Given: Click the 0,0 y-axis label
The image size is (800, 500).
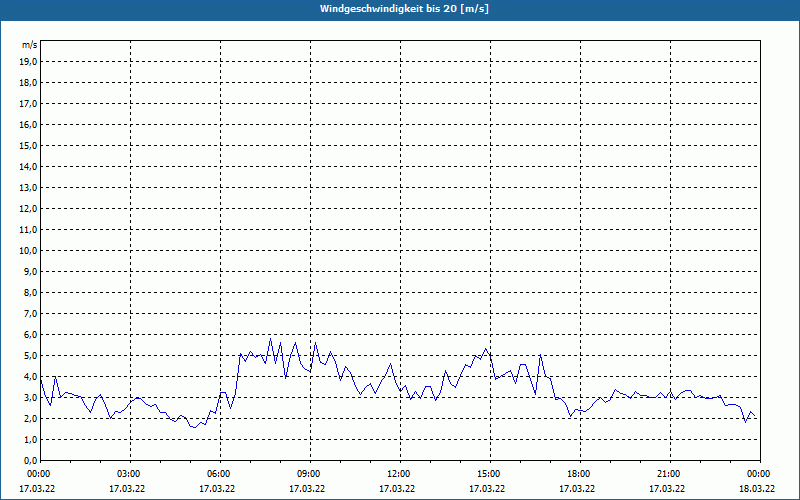Looking at the screenshot, I should (x=31, y=460).
